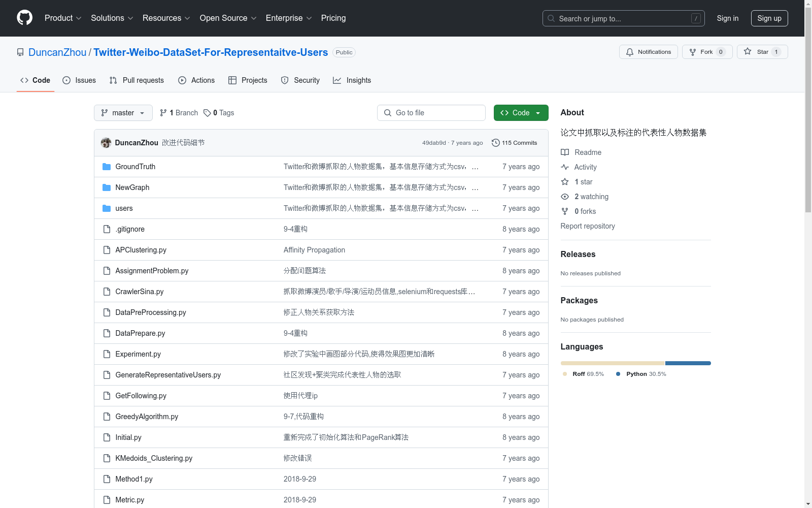Viewport: 812px width, 508px height.
Task: Expand the Solutions menu
Action: coord(112,18)
